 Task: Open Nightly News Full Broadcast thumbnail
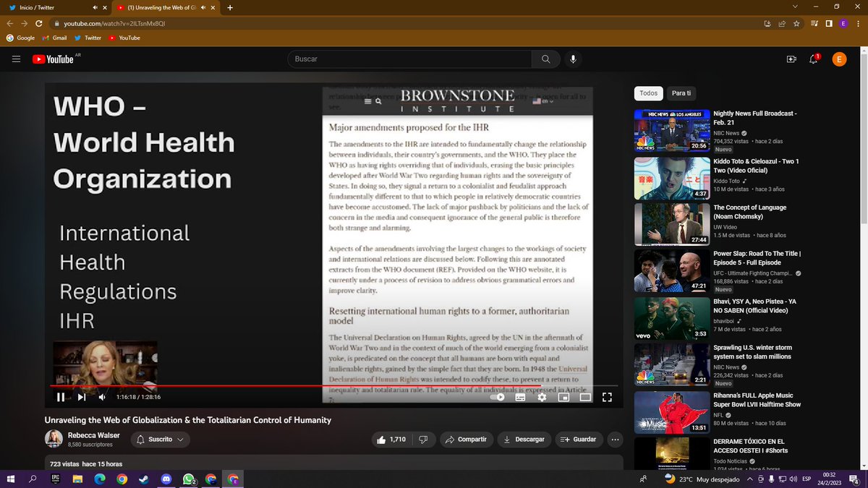coord(672,131)
